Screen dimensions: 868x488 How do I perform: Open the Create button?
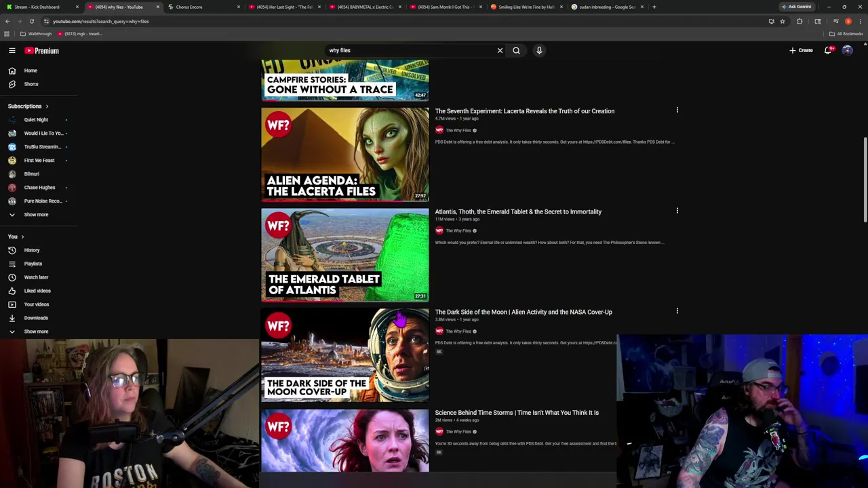click(x=801, y=50)
